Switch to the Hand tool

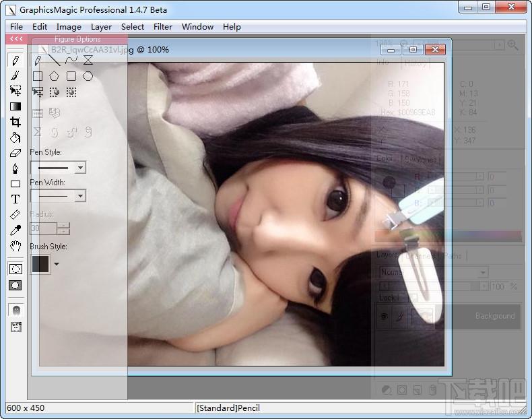pyautogui.click(x=15, y=246)
